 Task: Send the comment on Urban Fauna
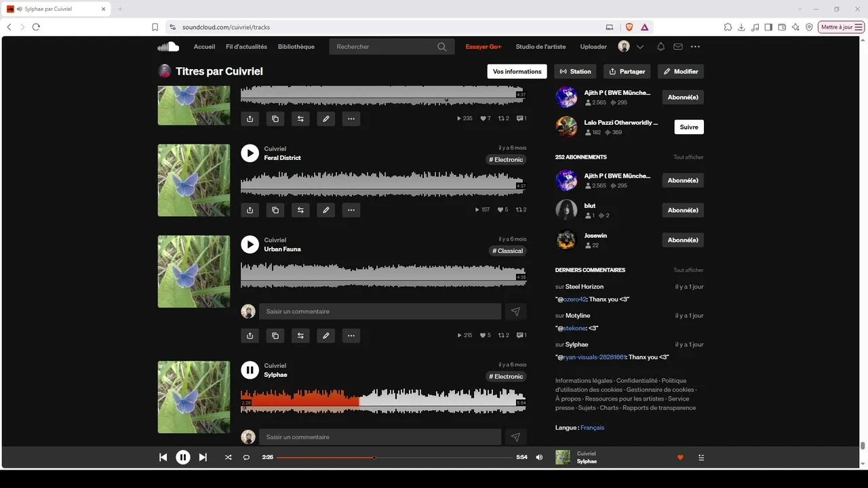coord(515,312)
